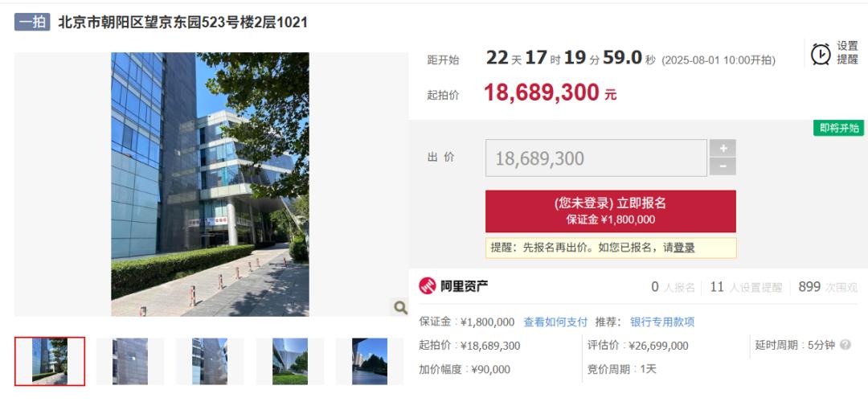Select the fourth thumbnail with lawn
The width and height of the screenshot is (868, 402).
(290, 362)
